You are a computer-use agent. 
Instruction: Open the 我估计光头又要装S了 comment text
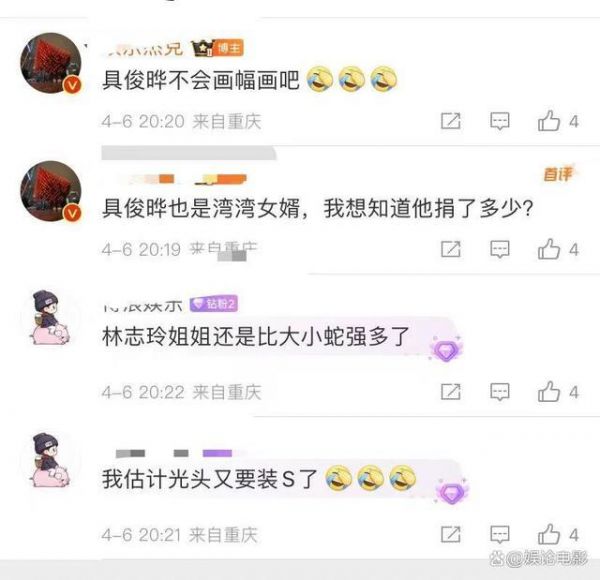pos(210,479)
